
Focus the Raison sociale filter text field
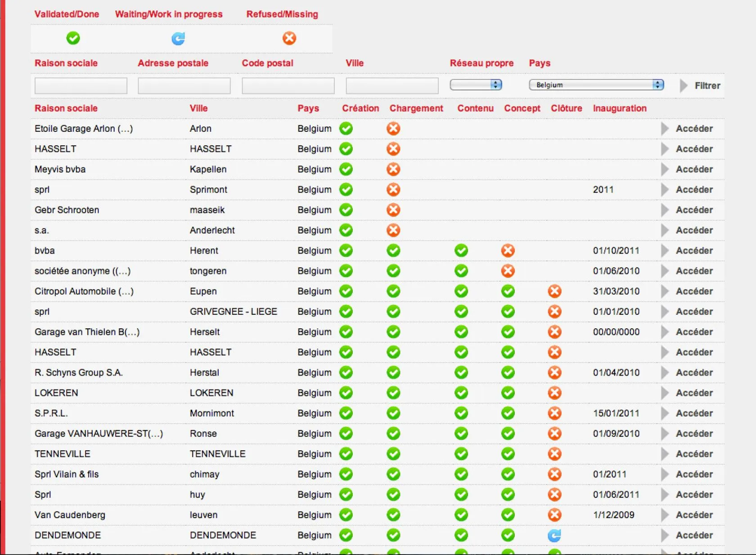point(81,85)
